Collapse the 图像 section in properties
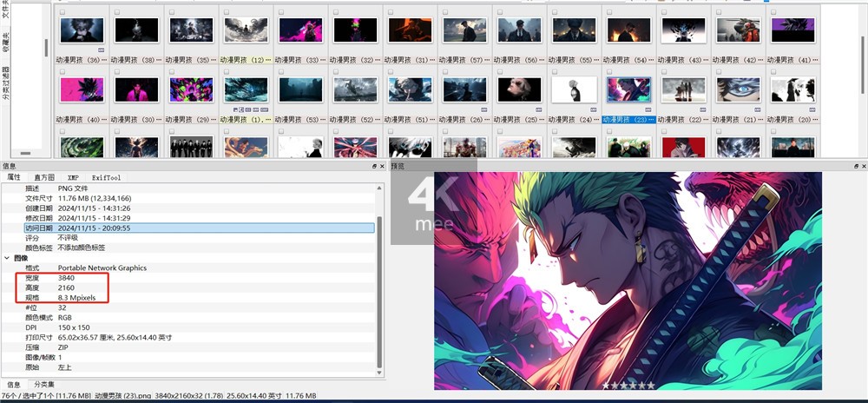Viewport: 868px width, 403px height. (x=7, y=258)
